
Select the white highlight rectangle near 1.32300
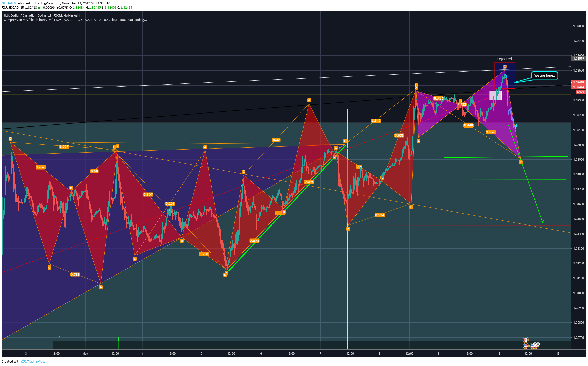pyautogui.click(x=496, y=95)
